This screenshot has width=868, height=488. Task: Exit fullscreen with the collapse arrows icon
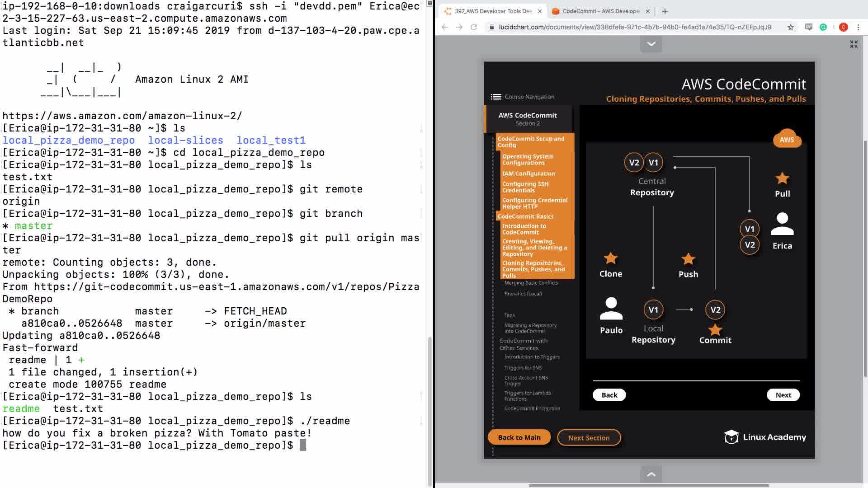854,44
